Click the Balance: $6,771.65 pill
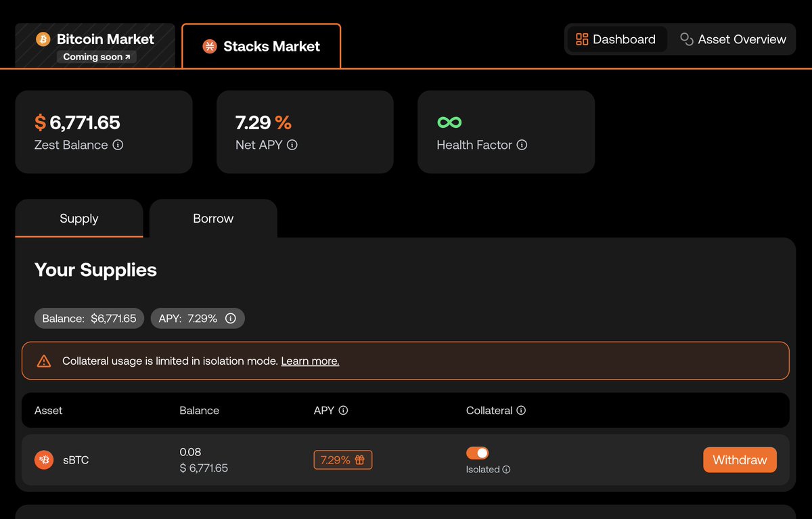This screenshot has width=812, height=519. (89, 319)
